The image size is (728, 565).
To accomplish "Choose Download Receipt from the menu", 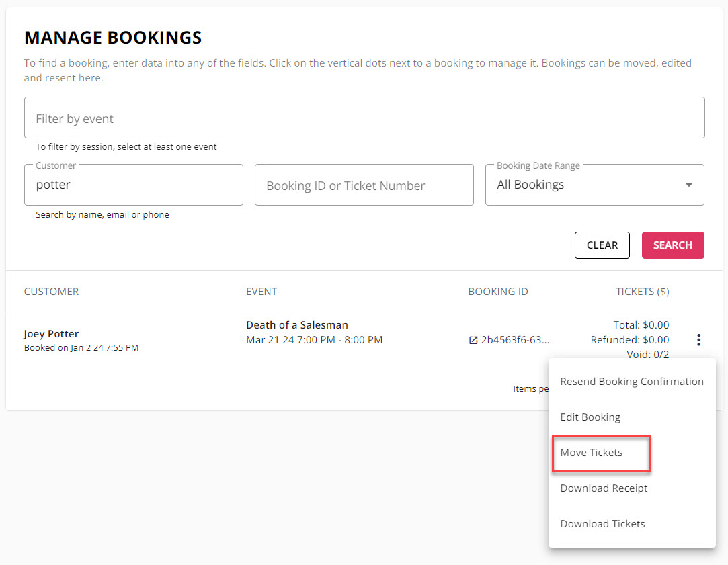I will click(631, 488).
